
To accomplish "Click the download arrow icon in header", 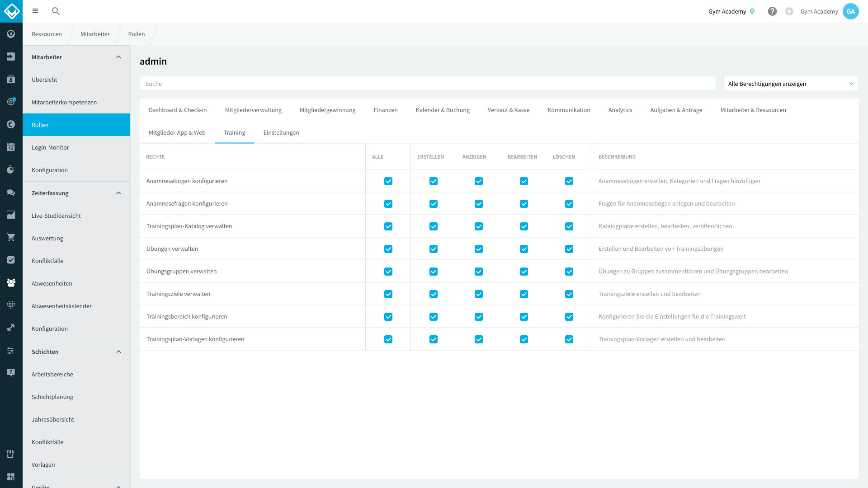I will tap(789, 11).
